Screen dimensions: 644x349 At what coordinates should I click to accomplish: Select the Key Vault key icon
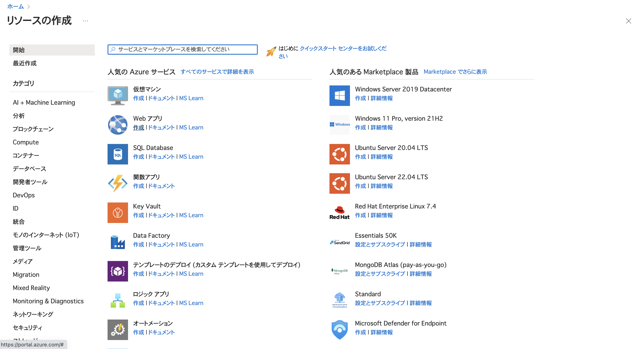tap(118, 212)
